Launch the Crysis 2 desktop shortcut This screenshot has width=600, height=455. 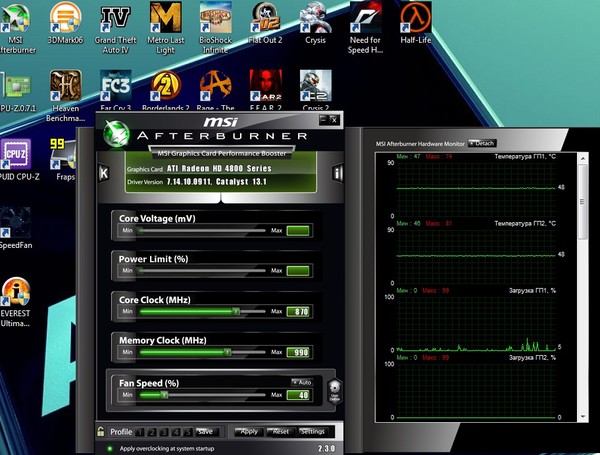[316, 90]
